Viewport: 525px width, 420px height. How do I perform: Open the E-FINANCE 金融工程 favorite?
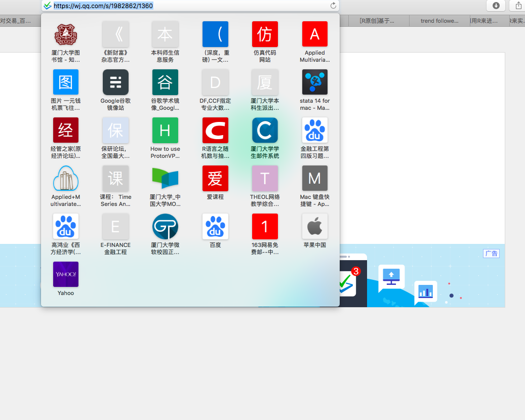pyautogui.click(x=115, y=234)
